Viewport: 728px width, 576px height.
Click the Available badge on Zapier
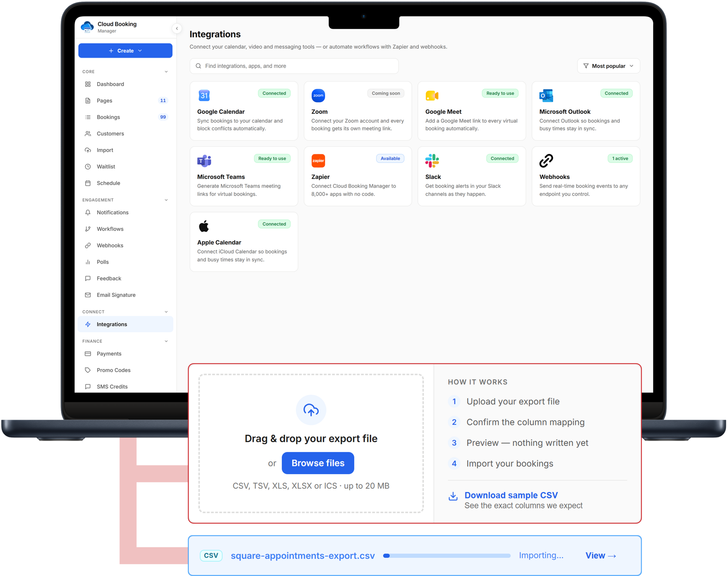tap(390, 159)
